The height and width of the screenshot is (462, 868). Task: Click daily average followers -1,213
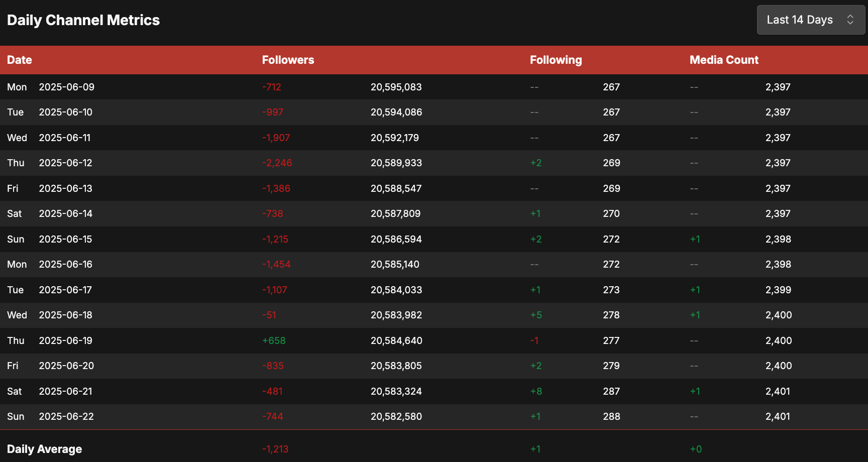275,449
